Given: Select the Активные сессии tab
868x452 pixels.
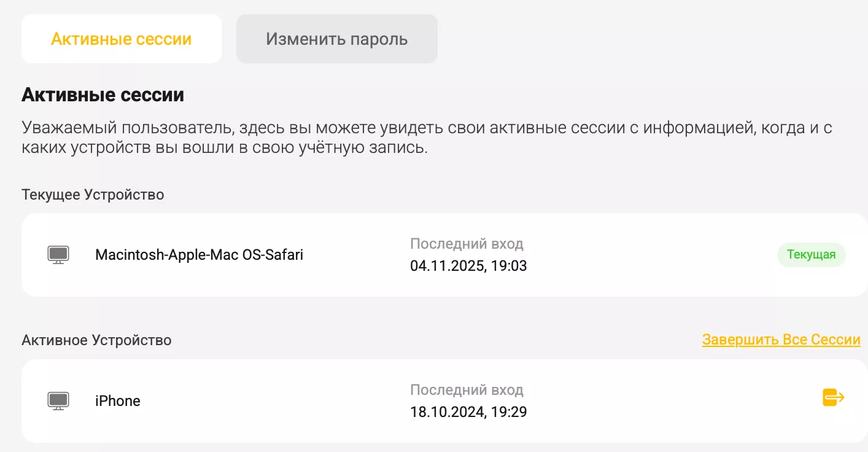Looking at the screenshot, I should tap(121, 38).
